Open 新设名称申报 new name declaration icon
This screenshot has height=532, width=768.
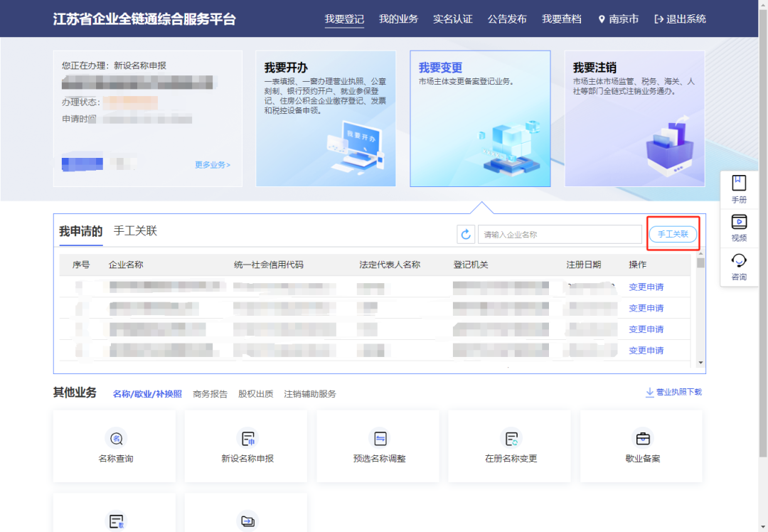tap(246, 439)
